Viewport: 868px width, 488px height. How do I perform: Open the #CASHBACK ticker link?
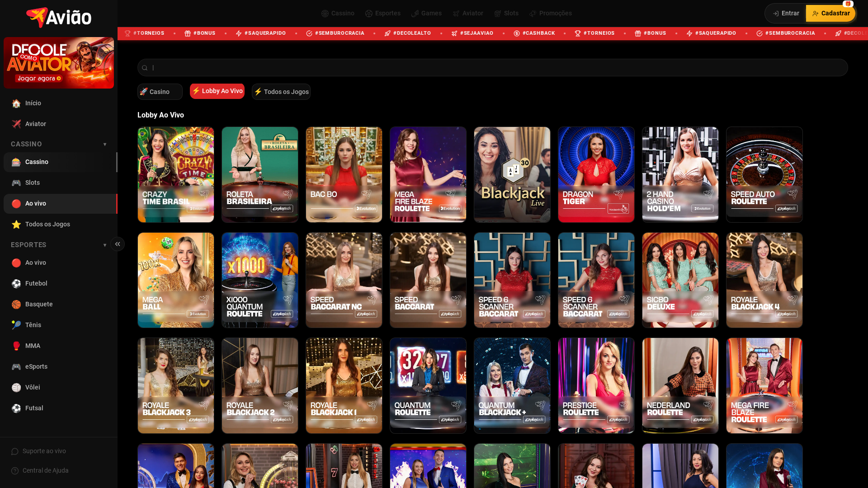pos(534,33)
